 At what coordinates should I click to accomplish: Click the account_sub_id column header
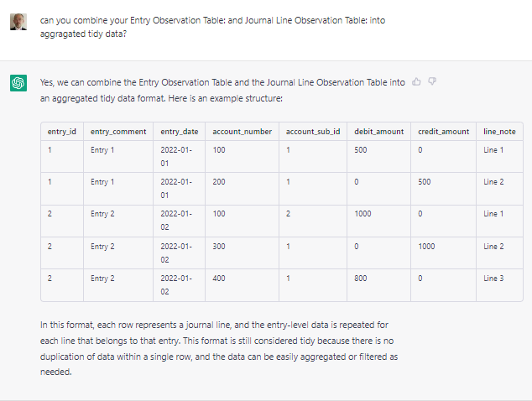click(313, 132)
